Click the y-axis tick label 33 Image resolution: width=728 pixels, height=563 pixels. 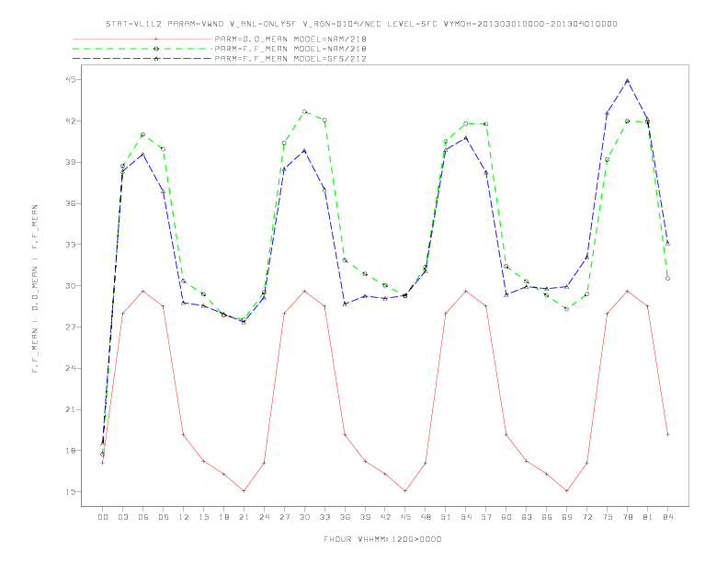coord(70,245)
